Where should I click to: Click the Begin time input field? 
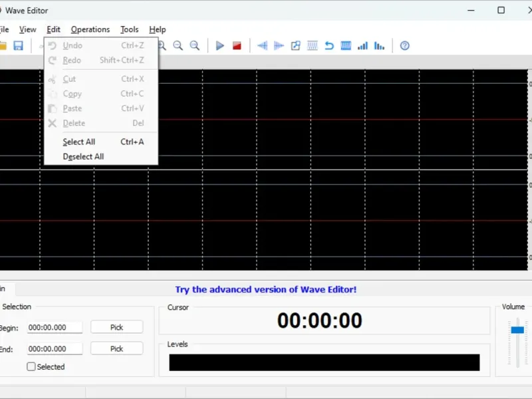pyautogui.click(x=55, y=327)
